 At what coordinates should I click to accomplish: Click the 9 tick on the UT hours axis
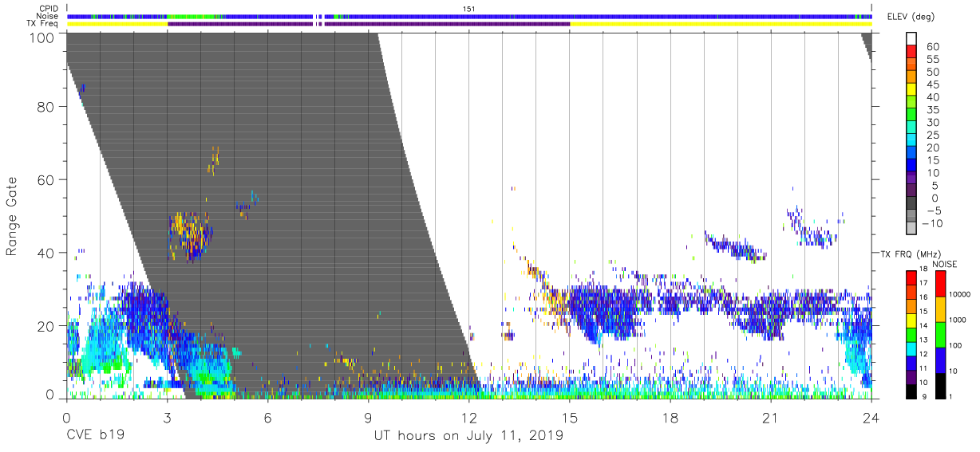[x=368, y=417]
